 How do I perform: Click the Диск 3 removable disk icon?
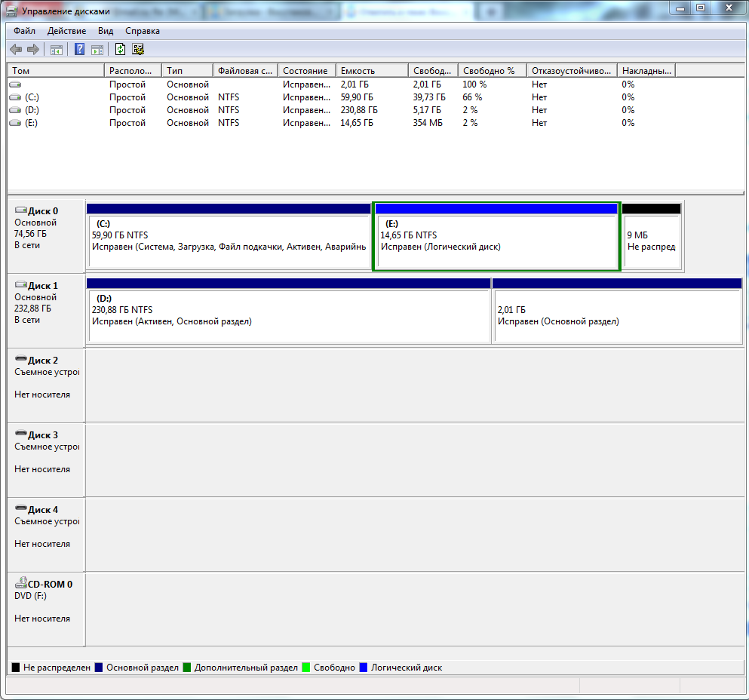[20, 433]
